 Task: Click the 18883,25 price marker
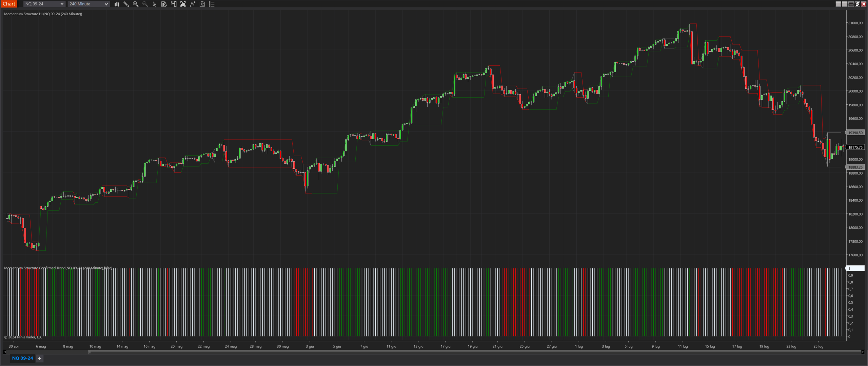[x=855, y=167]
